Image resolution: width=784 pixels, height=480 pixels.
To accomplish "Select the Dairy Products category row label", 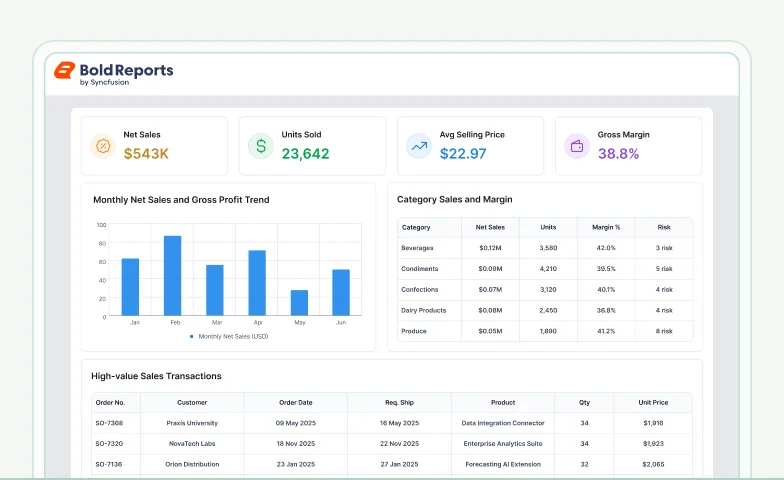I will (x=424, y=310).
